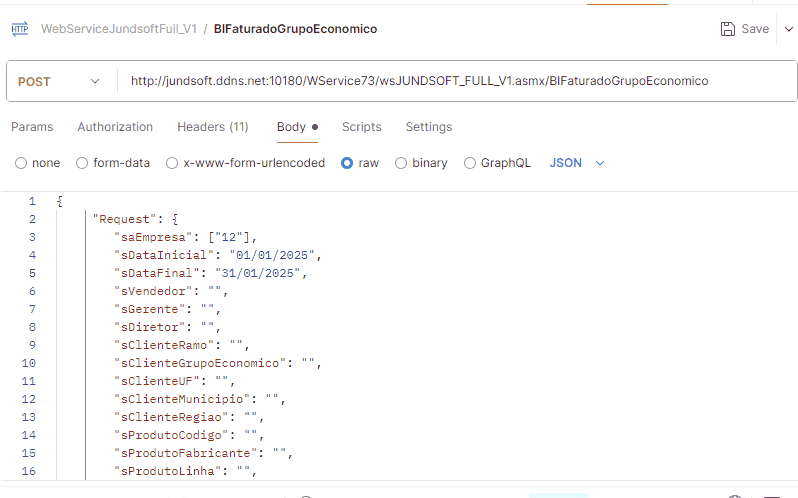
Task: Open the WebServiceJundsoftFull_V1 breadcrumb link
Action: [119, 29]
